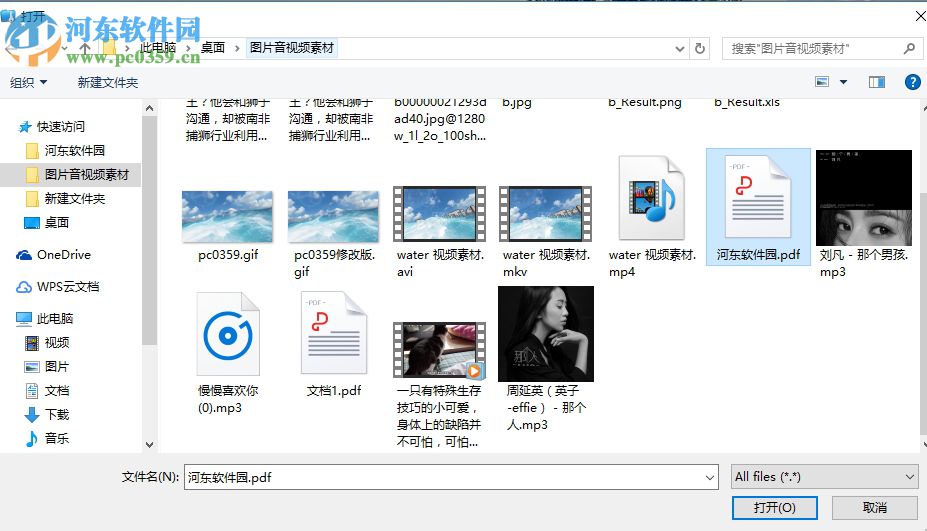Close the open file dialog
The height and width of the screenshot is (531, 927).
(919, 17)
